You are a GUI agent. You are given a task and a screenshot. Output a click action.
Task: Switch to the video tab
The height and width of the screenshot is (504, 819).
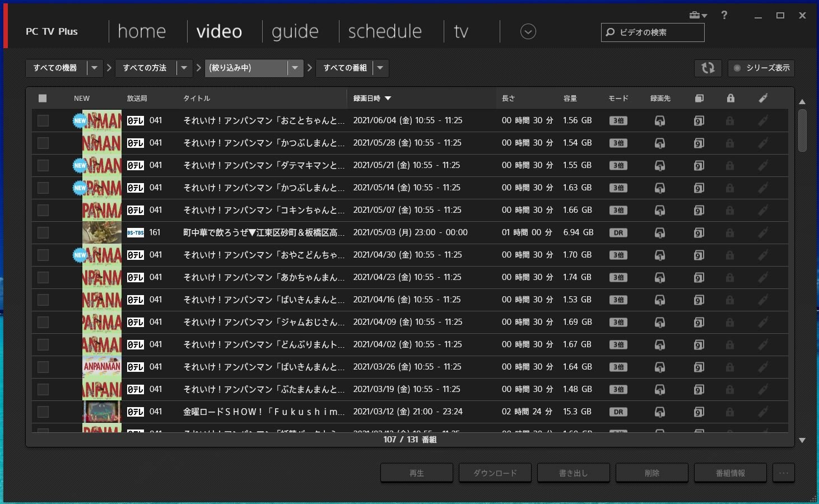[219, 31]
